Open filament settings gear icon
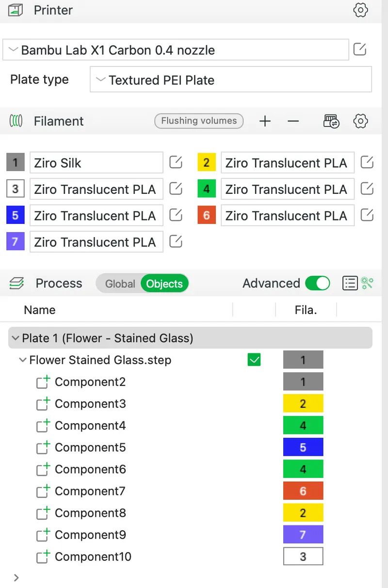388x588 pixels. (x=360, y=121)
